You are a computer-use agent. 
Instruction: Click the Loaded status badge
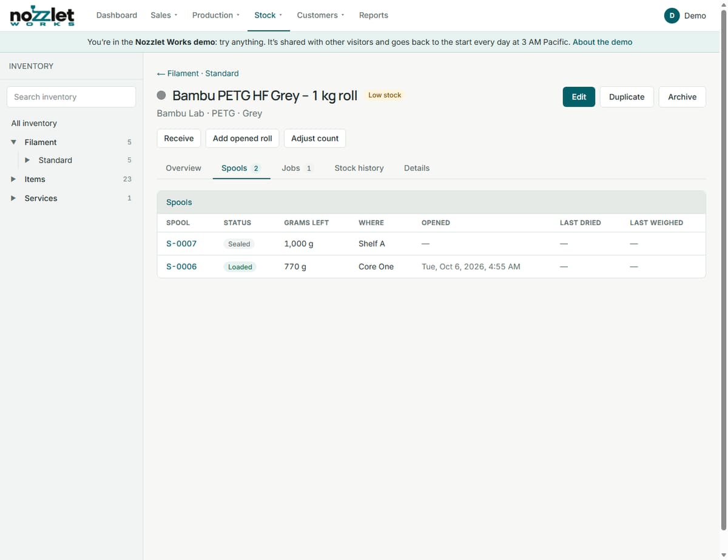pos(240,267)
